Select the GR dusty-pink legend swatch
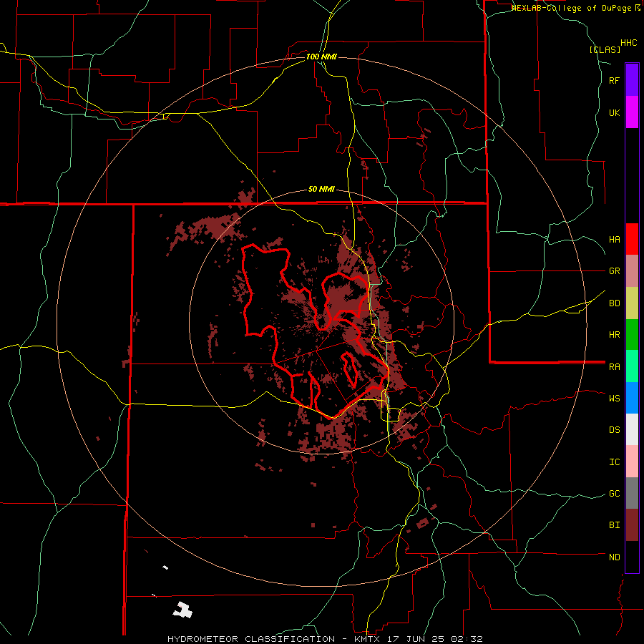The width and height of the screenshot is (644, 644). 632,271
